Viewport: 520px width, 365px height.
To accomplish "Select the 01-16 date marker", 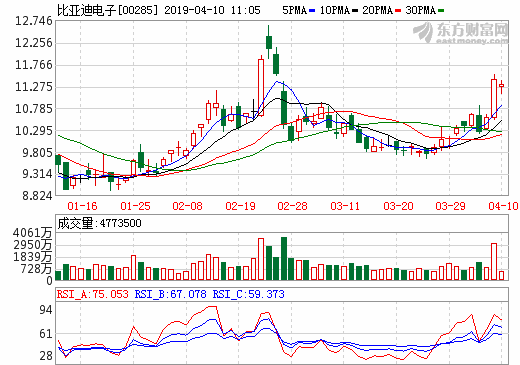I will point(82,206).
